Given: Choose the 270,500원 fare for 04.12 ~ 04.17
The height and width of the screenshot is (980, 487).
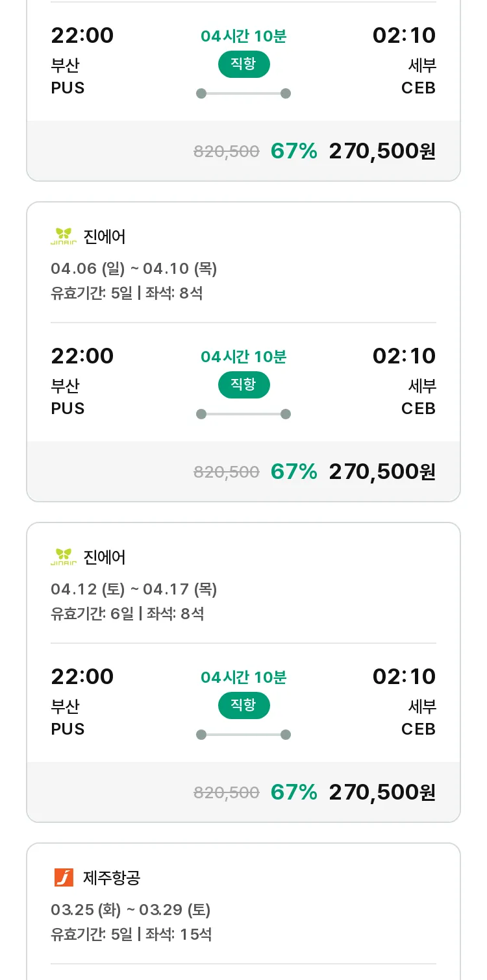Looking at the screenshot, I should (x=382, y=792).
